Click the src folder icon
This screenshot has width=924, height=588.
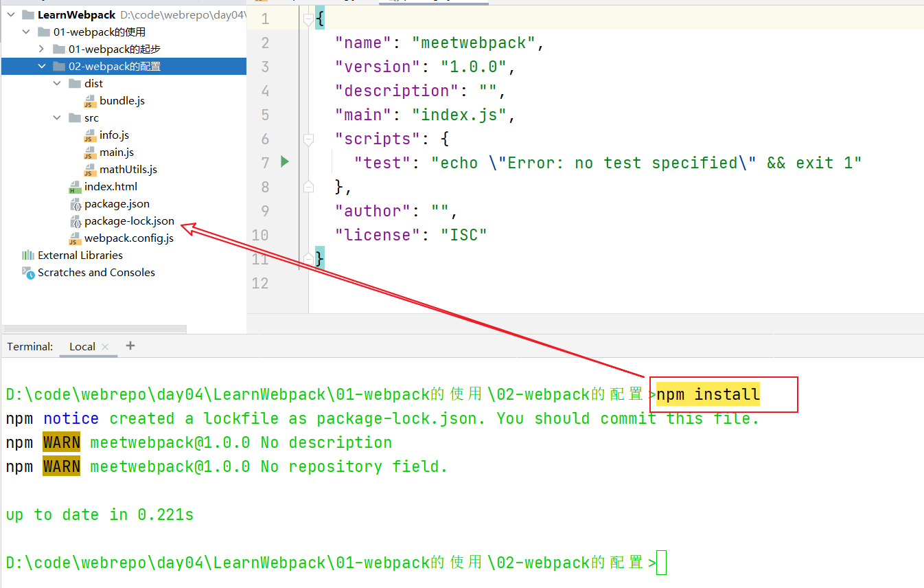75,117
